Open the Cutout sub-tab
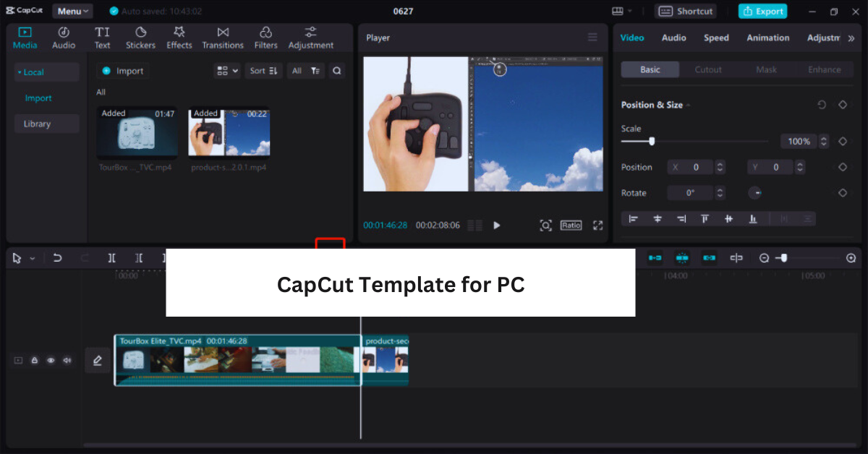 (708, 69)
